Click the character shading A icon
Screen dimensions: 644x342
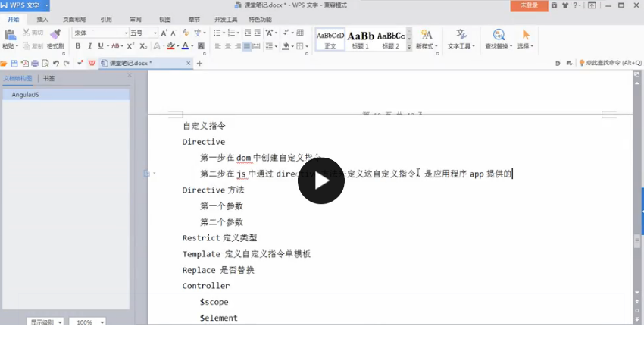(x=202, y=46)
